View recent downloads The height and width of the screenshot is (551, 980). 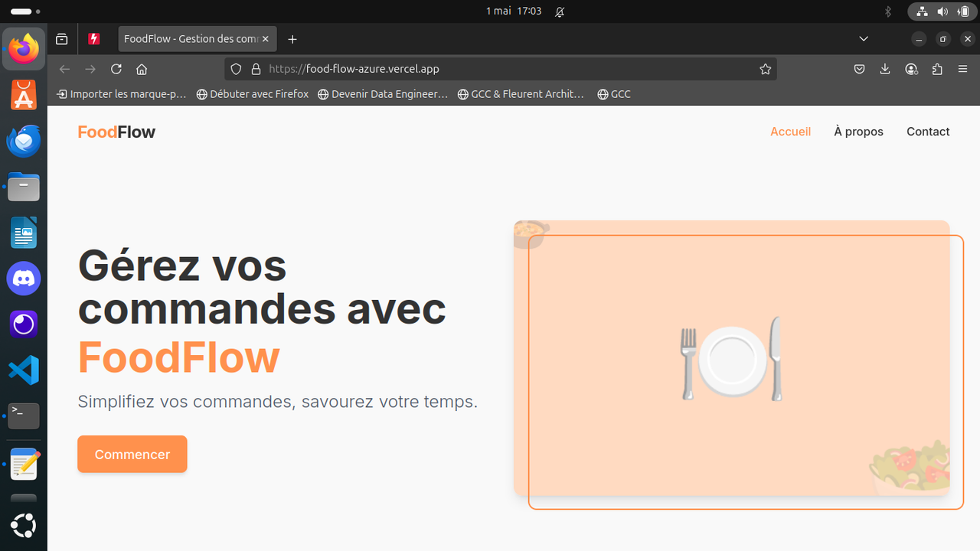click(885, 69)
